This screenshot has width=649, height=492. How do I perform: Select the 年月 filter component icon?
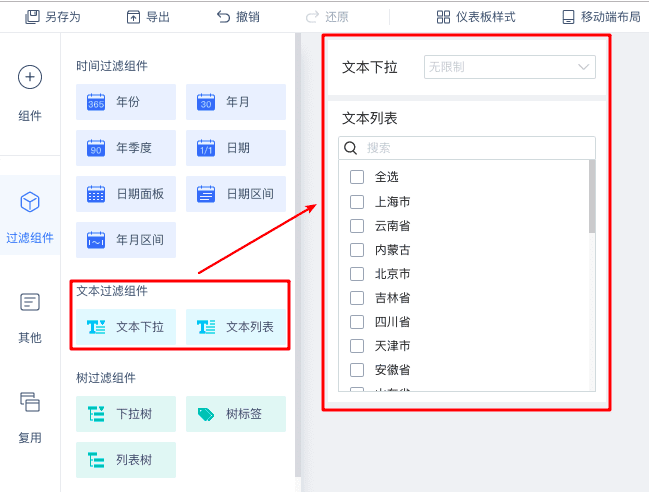[206, 102]
